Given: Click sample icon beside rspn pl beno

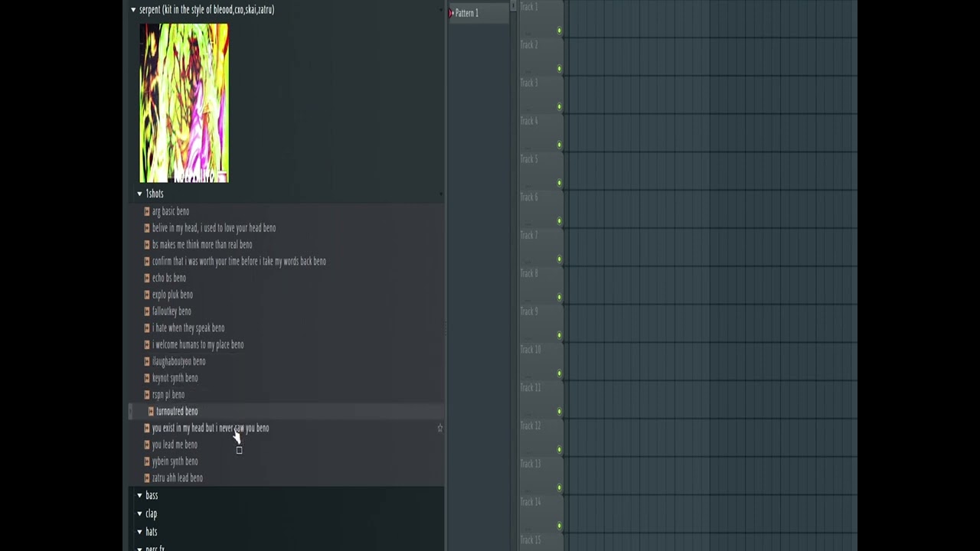Looking at the screenshot, I should point(147,395).
